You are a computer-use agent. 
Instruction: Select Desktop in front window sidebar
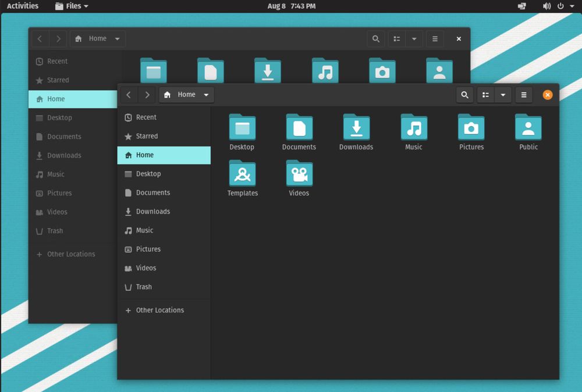164,174
